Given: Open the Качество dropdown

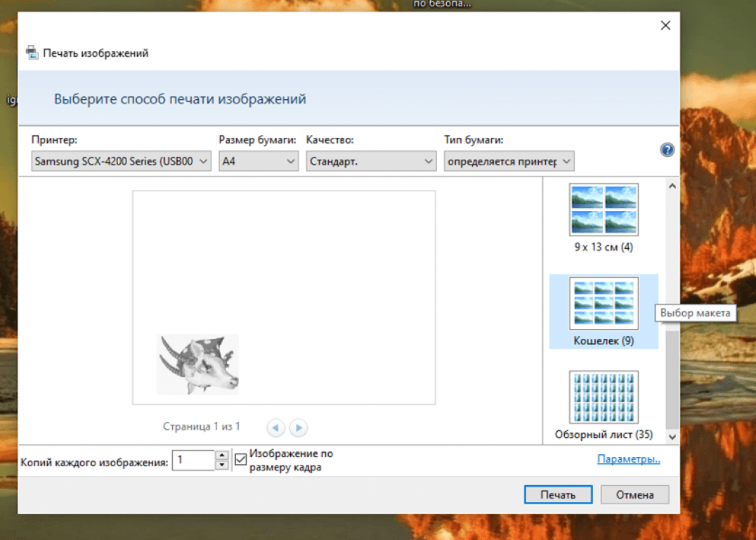Looking at the screenshot, I should point(371,162).
